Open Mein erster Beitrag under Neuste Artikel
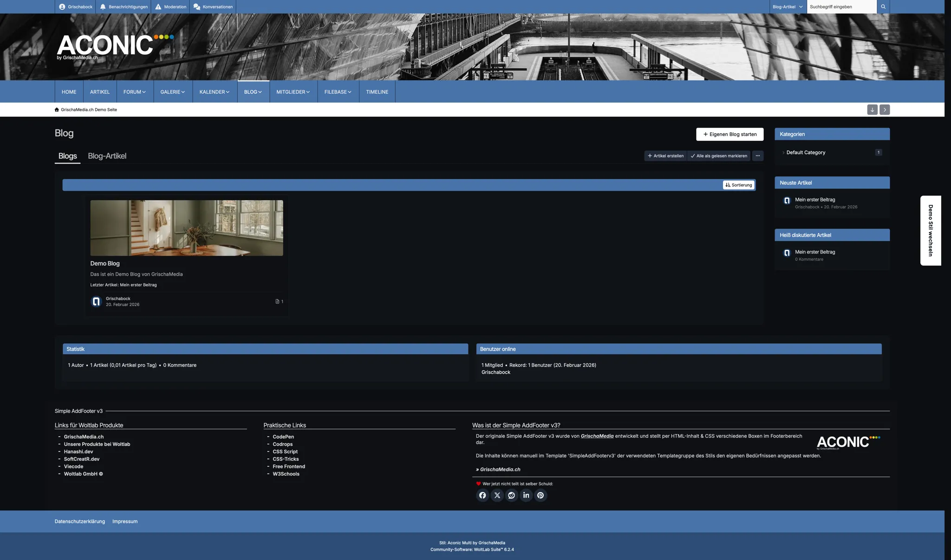 coord(815,200)
